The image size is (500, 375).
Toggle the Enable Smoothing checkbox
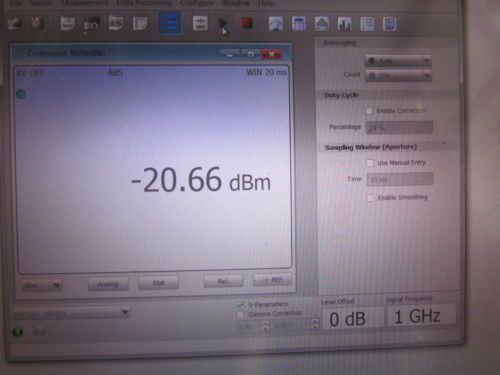click(x=370, y=198)
